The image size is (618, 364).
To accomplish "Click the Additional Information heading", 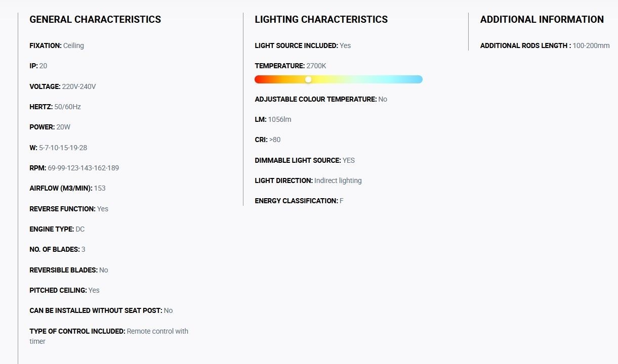I will click(x=542, y=20).
